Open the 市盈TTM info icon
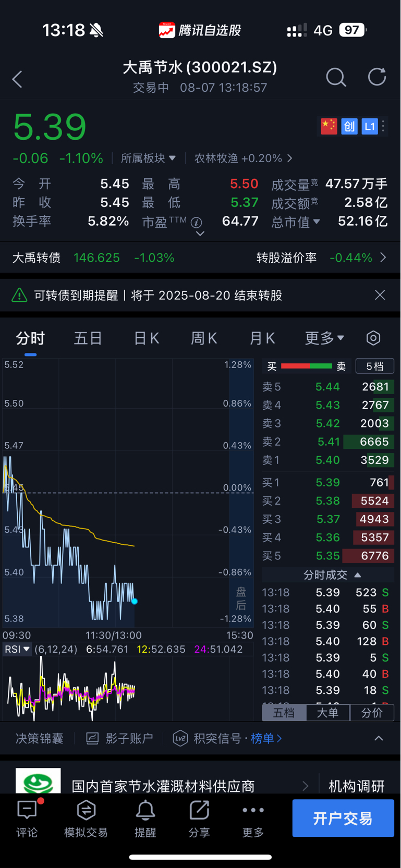The image size is (401, 868). point(197,223)
